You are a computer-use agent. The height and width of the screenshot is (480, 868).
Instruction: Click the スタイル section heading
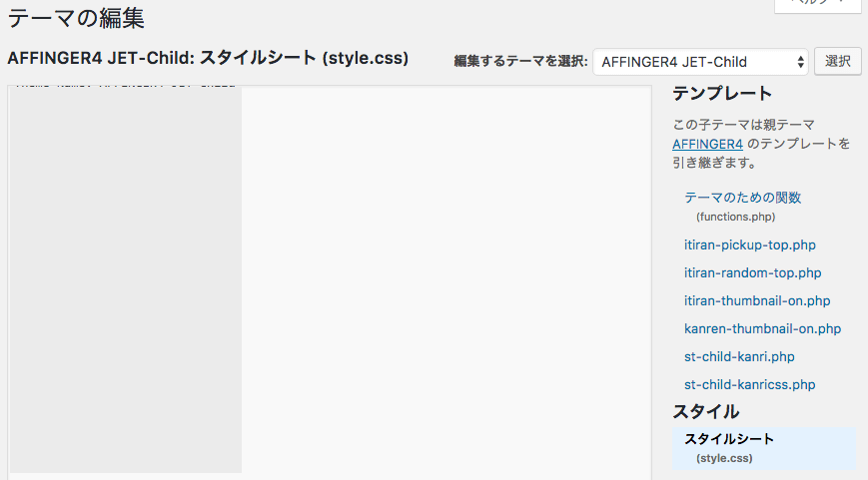click(x=706, y=411)
